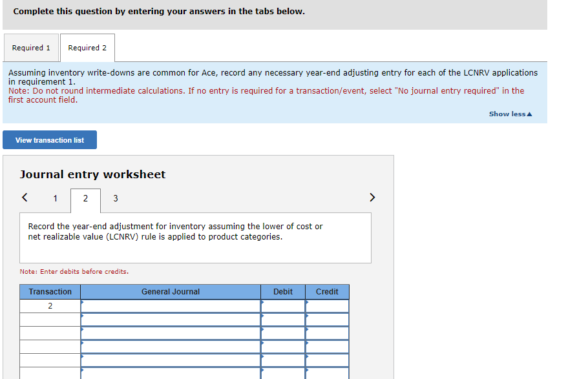Click fifth row Debit amount field
The image size is (588, 379).
283,360
